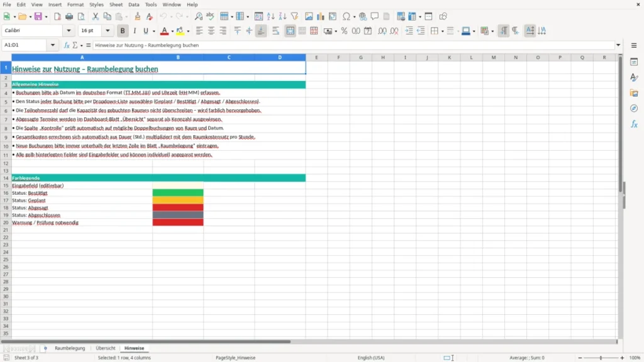The width and height of the screenshot is (644, 362).
Task: Open the Tools menu
Action: [x=151, y=4]
